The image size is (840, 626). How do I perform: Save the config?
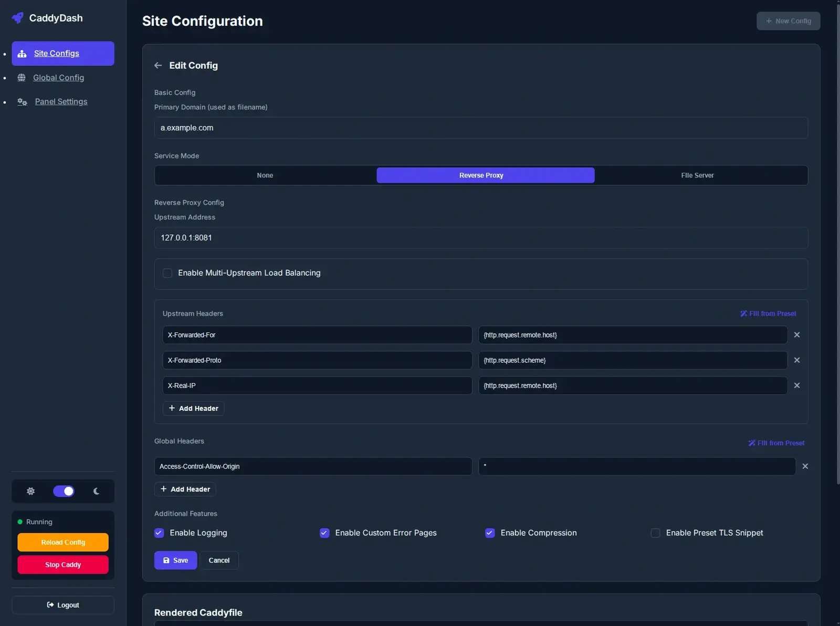(175, 560)
